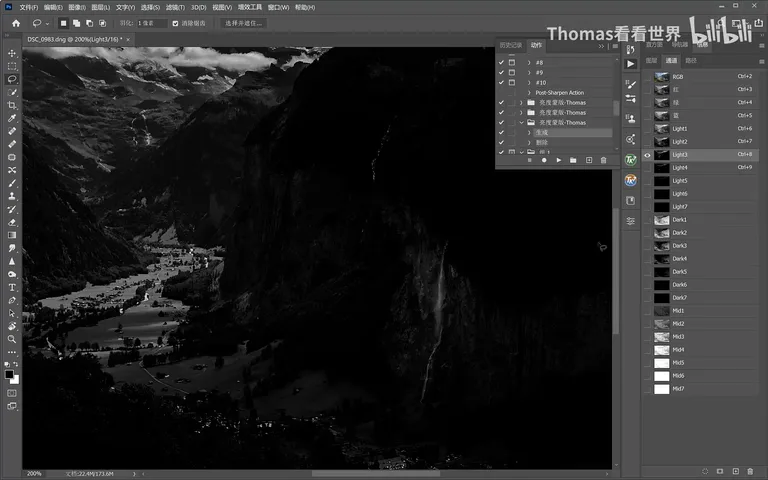This screenshot has height=480, width=768.
Task: Create a new action set folder
Action: coord(573,160)
